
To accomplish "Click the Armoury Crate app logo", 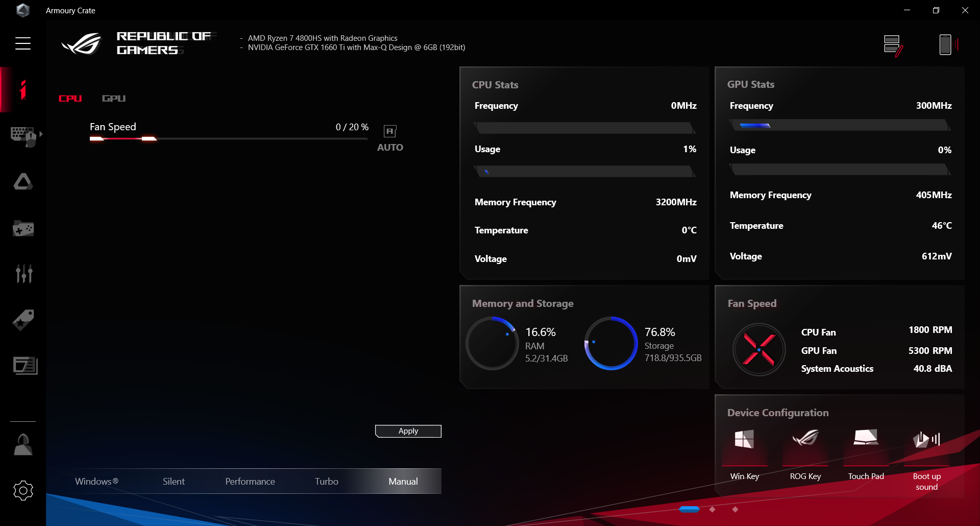I will tap(23, 10).
